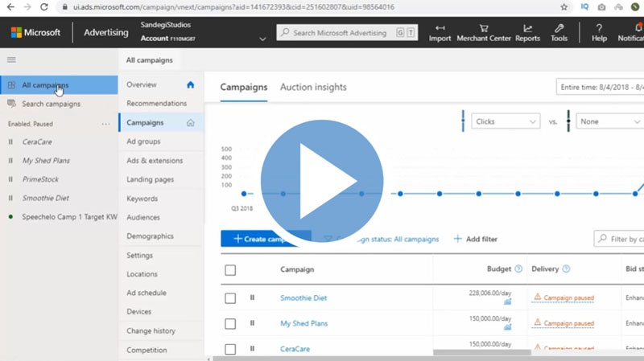Click the camera extension icon
This screenshot has height=361, width=644.
pyautogui.click(x=601, y=7)
